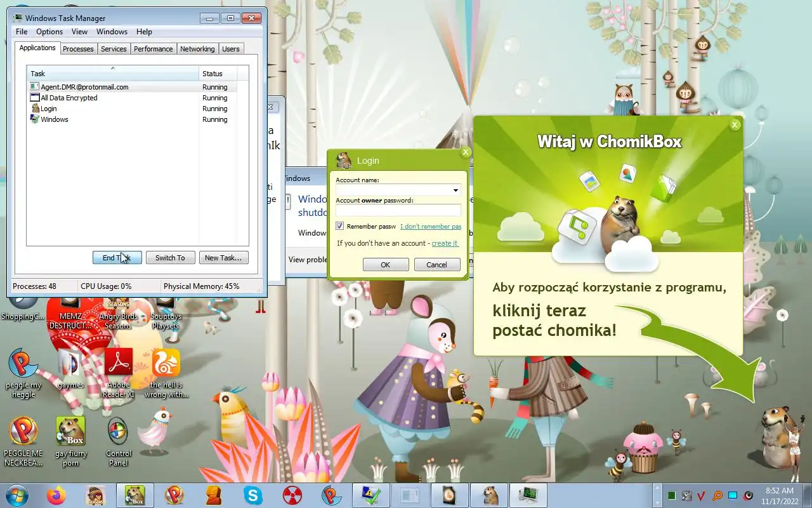The height and width of the screenshot is (508, 812).
Task: Switch to the Performance tab
Action: click(x=153, y=49)
